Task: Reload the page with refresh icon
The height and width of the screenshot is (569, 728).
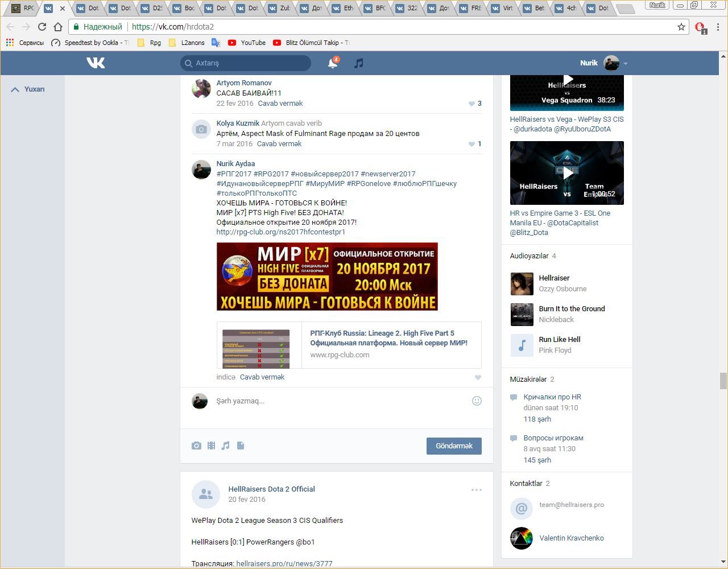Action: tap(42, 27)
